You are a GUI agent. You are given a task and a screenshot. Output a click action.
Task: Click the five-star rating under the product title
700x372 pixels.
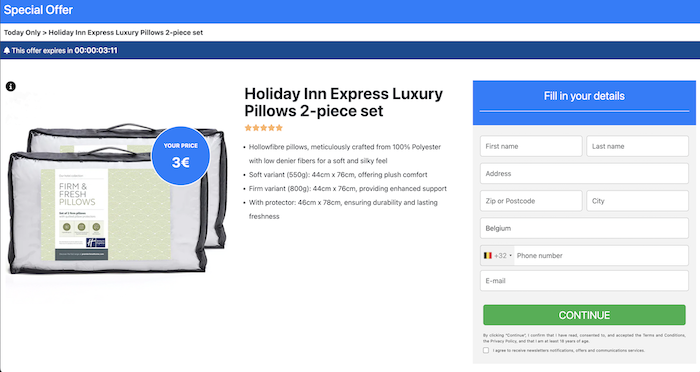pos(264,128)
